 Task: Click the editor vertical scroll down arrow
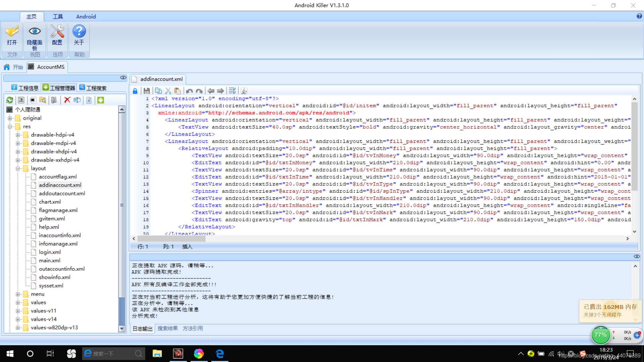click(634, 232)
